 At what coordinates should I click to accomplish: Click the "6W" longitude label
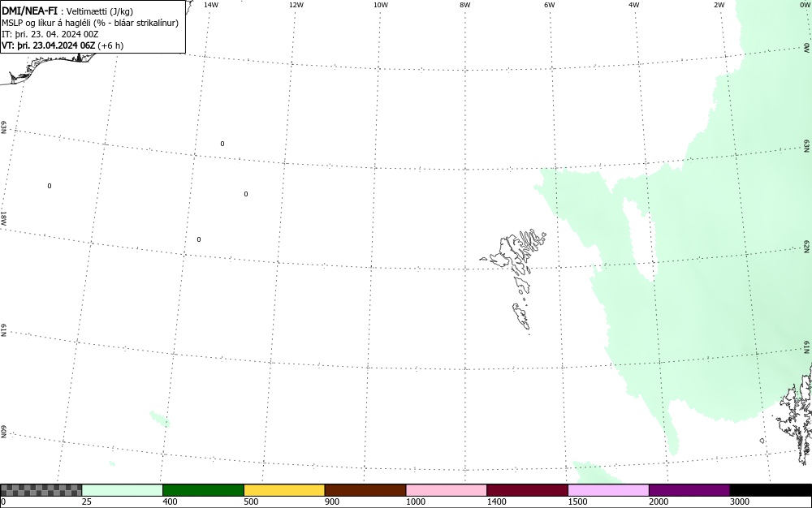(550, 5)
